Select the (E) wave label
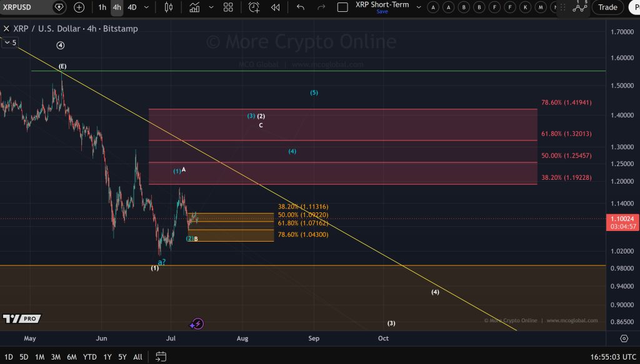This screenshot has width=640, height=364. coord(62,66)
